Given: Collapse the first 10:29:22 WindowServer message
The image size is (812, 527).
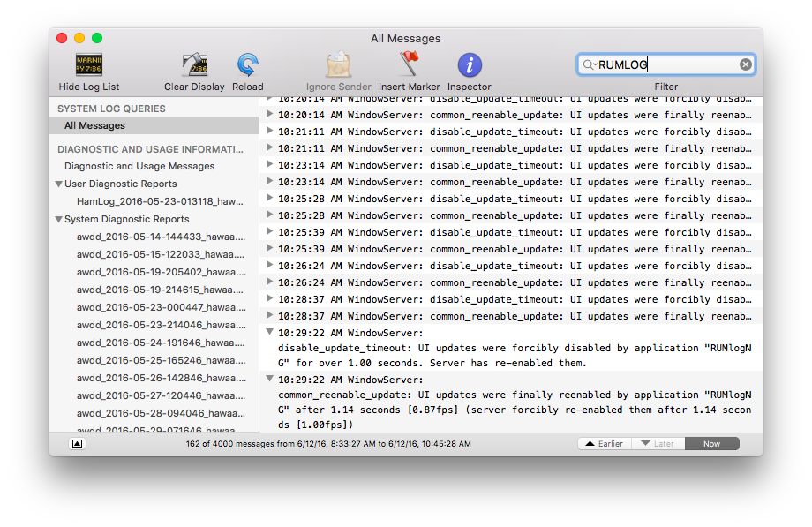Looking at the screenshot, I should [x=269, y=332].
